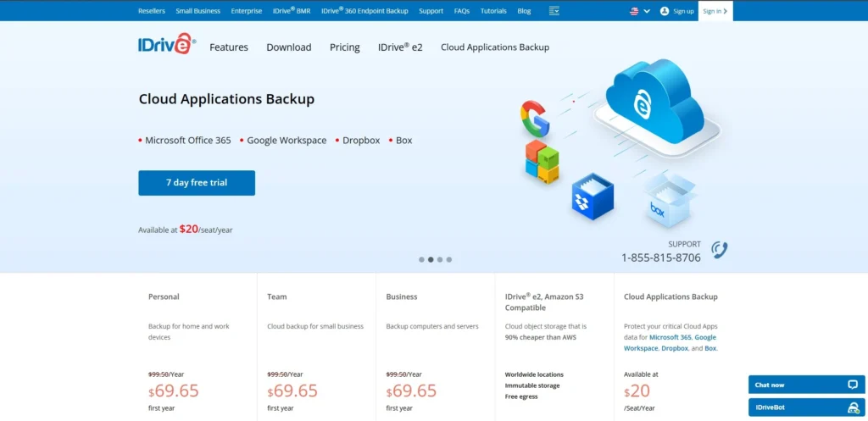The image size is (868, 421).
Task: Click the IDrive cloud illustration
Action: [655, 102]
